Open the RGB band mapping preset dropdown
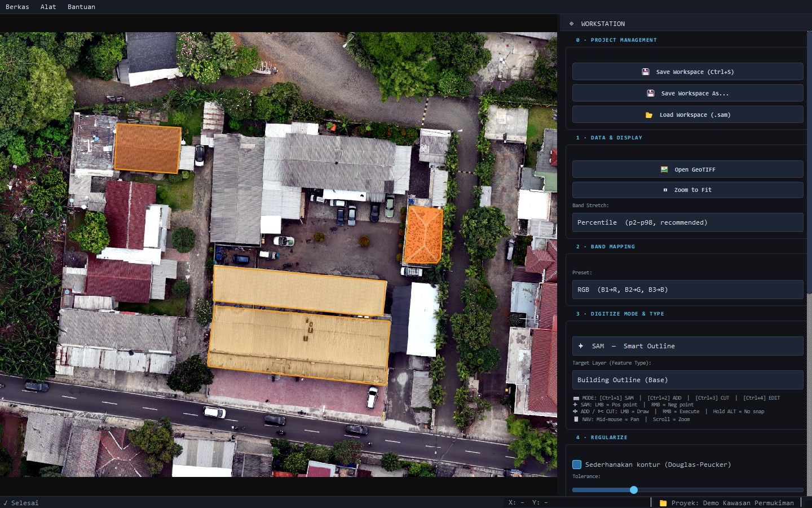Viewport: 812px width, 508px height. 687,290
